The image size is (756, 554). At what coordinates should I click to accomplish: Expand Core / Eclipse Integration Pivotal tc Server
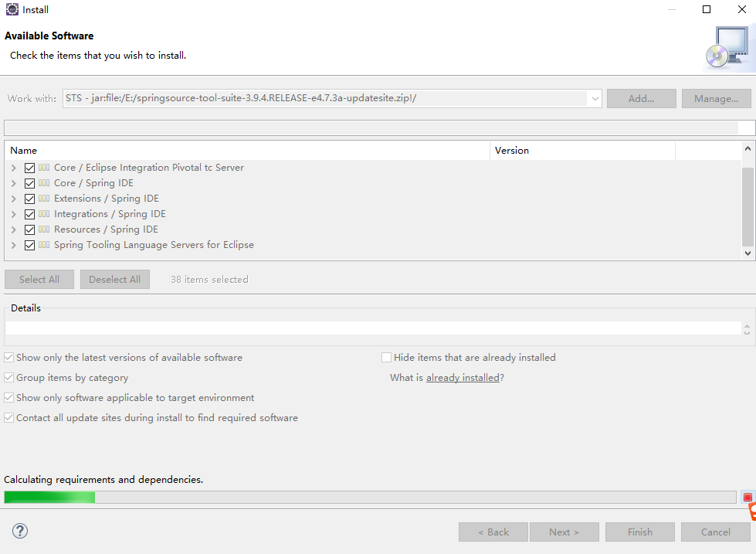click(x=13, y=168)
